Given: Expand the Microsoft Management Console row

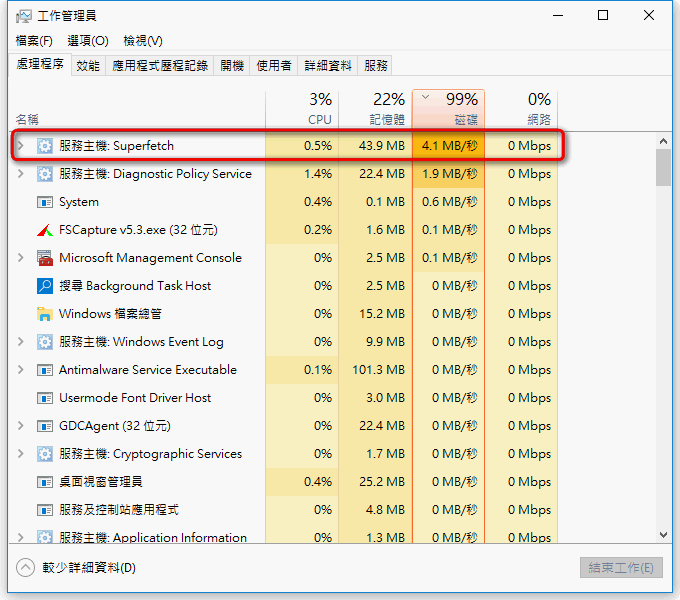Looking at the screenshot, I should point(20,258).
